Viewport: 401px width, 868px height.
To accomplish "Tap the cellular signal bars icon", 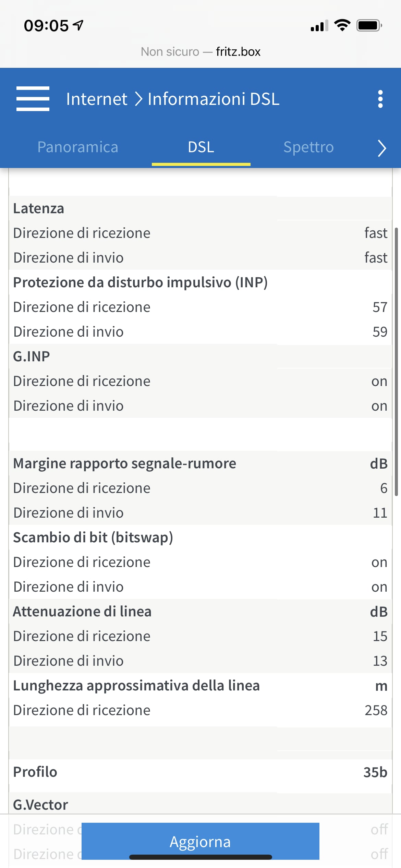I will coord(319,26).
